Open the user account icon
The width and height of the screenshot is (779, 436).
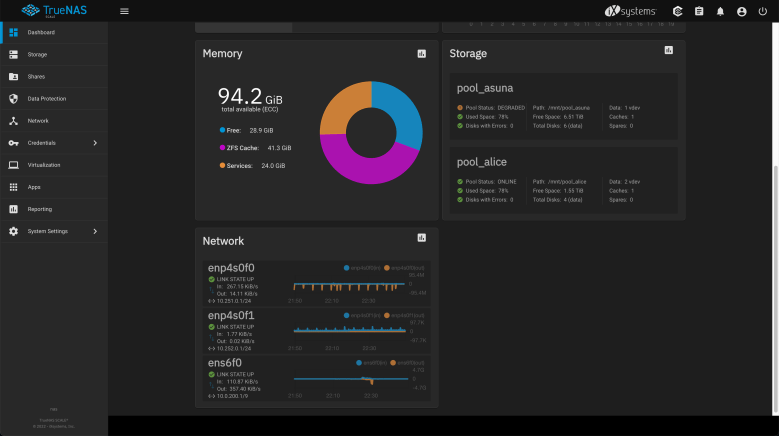pos(741,11)
